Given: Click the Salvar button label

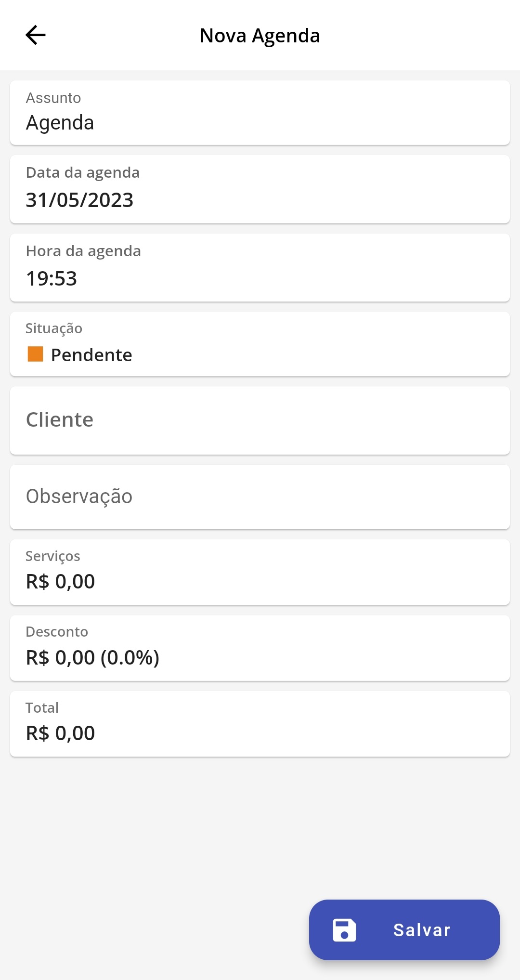Looking at the screenshot, I should 422,930.
